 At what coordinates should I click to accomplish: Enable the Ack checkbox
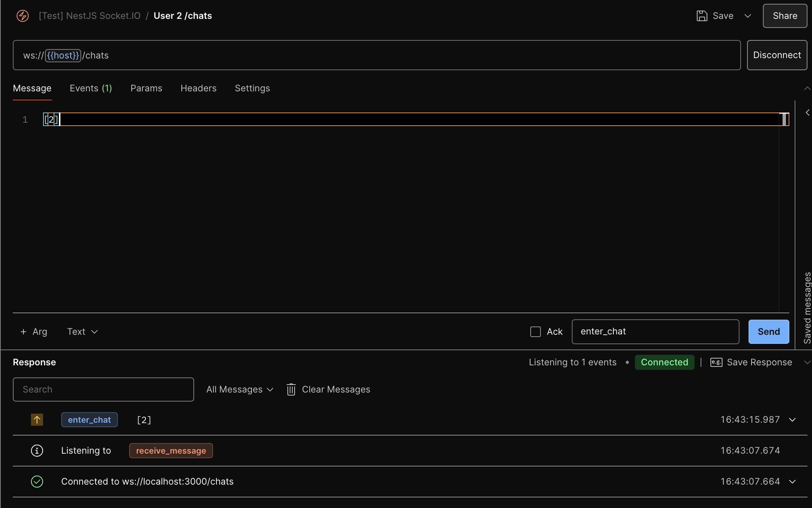[536, 332]
